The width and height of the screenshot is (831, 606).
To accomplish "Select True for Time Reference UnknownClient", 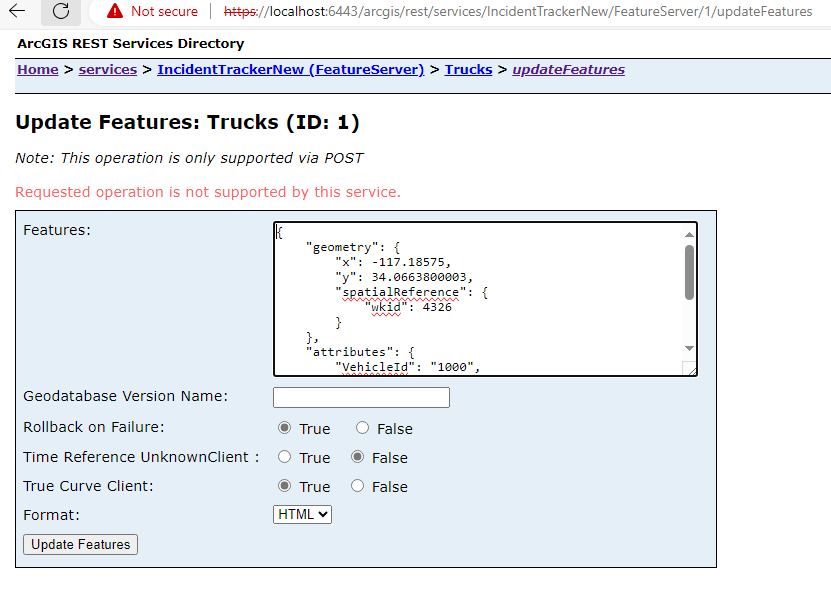I will (284, 457).
